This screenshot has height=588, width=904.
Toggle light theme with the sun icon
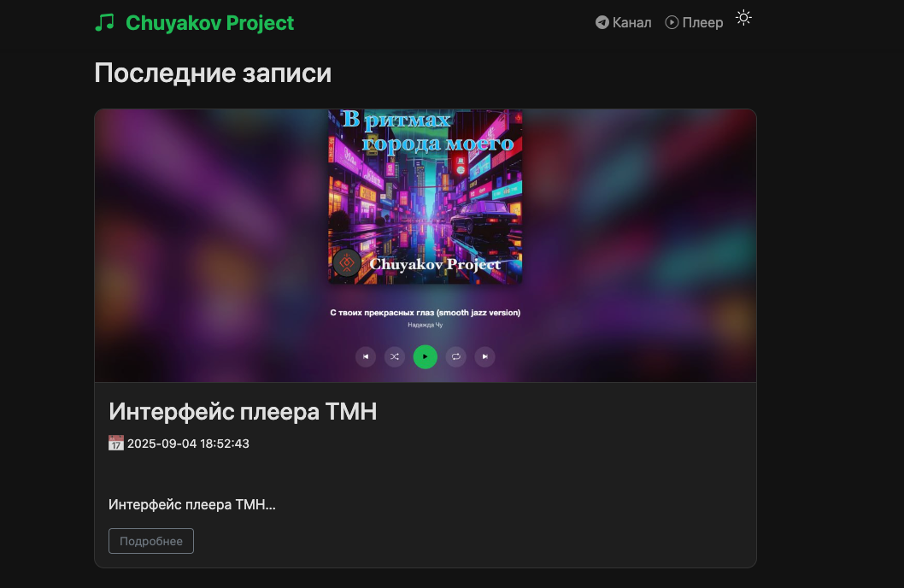click(x=743, y=18)
